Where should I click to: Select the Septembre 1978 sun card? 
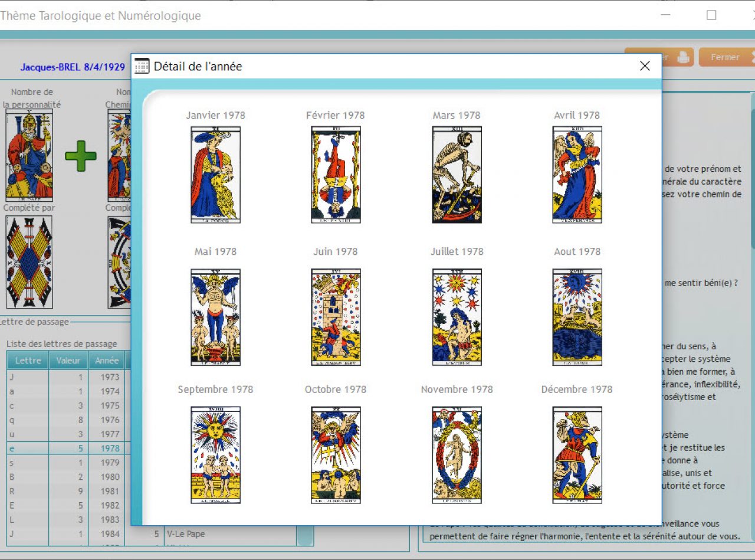(215, 454)
